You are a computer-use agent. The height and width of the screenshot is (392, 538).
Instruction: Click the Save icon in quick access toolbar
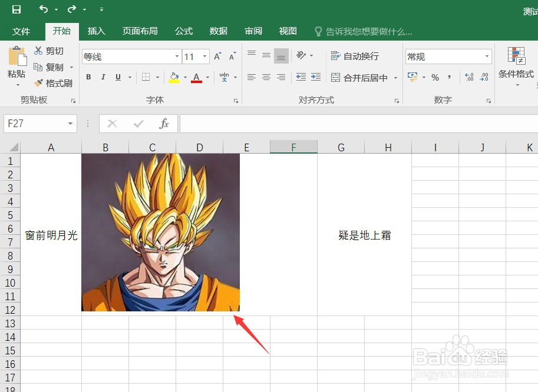(16, 9)
